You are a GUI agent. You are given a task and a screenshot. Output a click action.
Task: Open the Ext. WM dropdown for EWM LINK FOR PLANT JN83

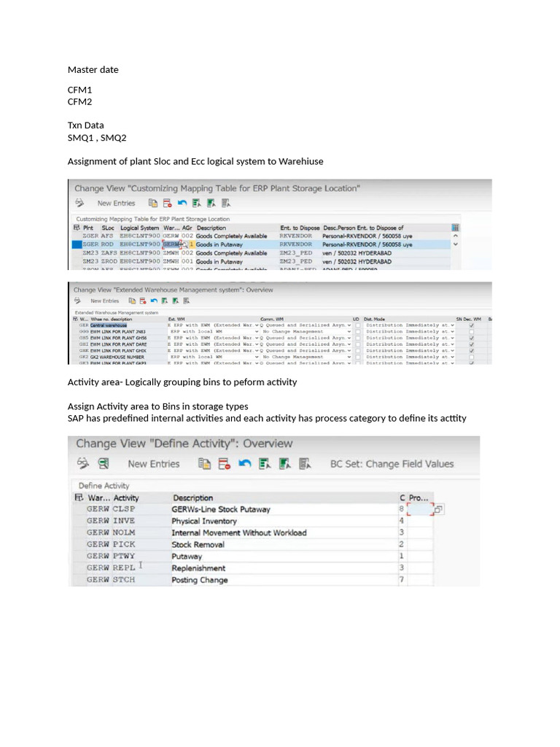click(x=257, y=331)
